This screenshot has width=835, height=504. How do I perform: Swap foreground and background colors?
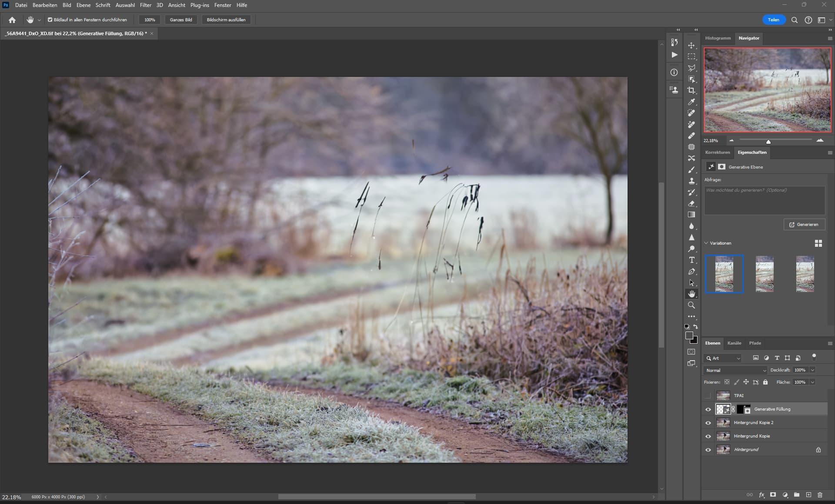click(x=696, y=327)
